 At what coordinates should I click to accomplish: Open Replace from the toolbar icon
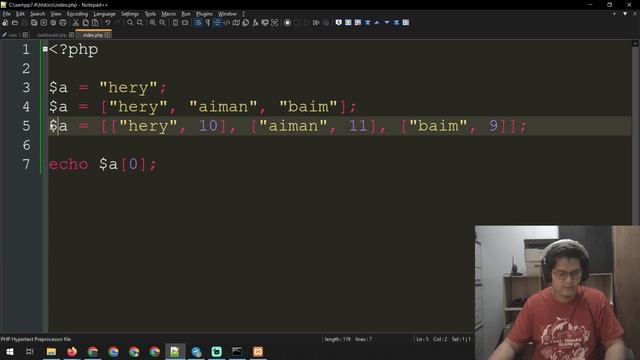tap(140, 23)
